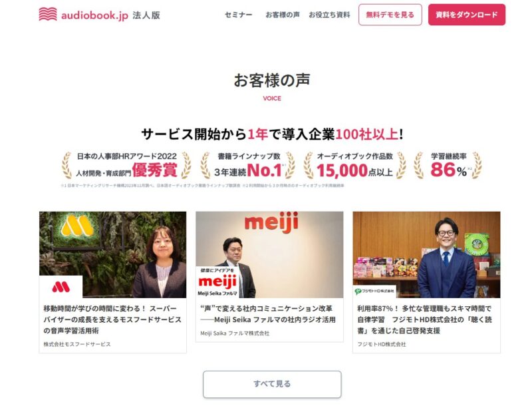Click the フジモトHD株式会社 logo badge
This screenshot has width=532, height=414.
374,292
